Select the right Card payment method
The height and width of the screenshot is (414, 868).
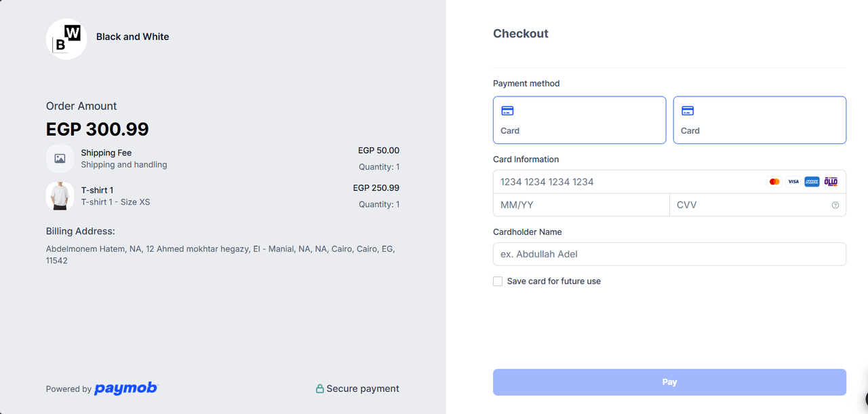[x=759, y=120]
